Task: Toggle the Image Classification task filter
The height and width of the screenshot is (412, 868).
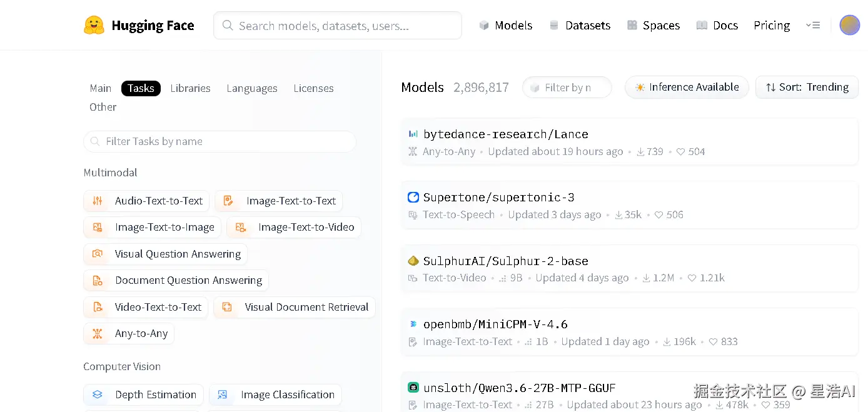Action: (275, 394)
